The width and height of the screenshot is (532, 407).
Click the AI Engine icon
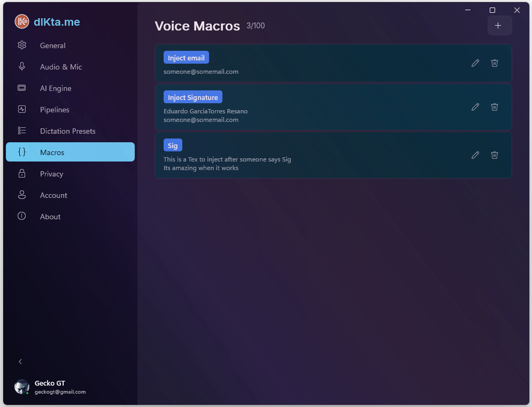click(x=21, y=88)
